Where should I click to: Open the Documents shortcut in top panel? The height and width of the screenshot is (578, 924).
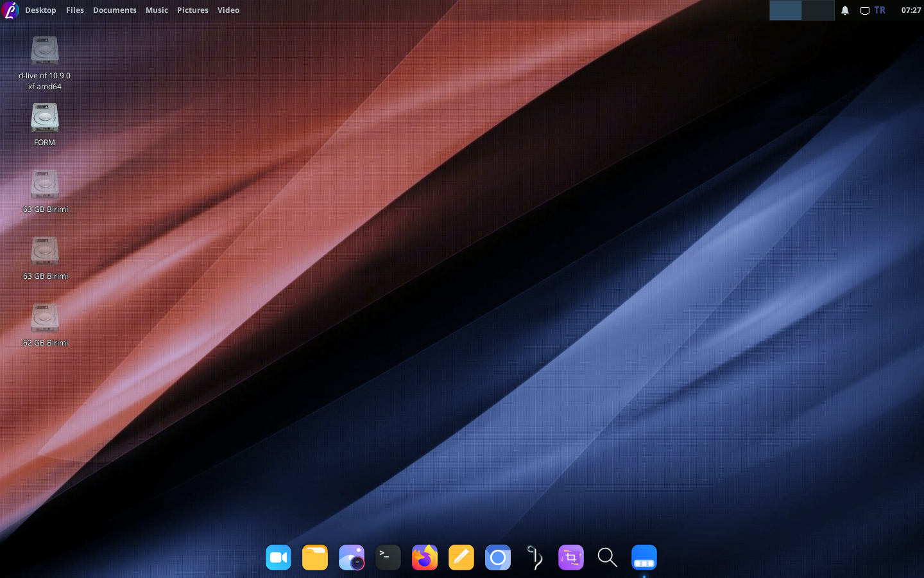tap(115, 10)
